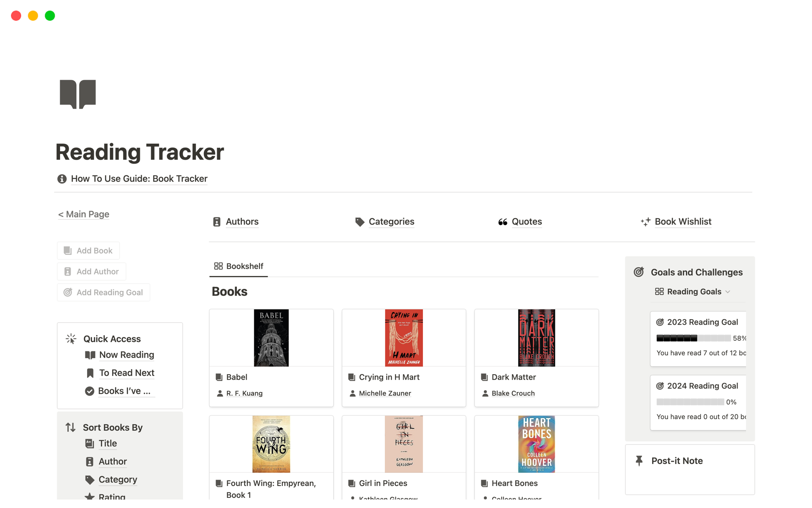
Task: Expand the Reading Goals view dropdown
Action: click(x=727, y=292)
